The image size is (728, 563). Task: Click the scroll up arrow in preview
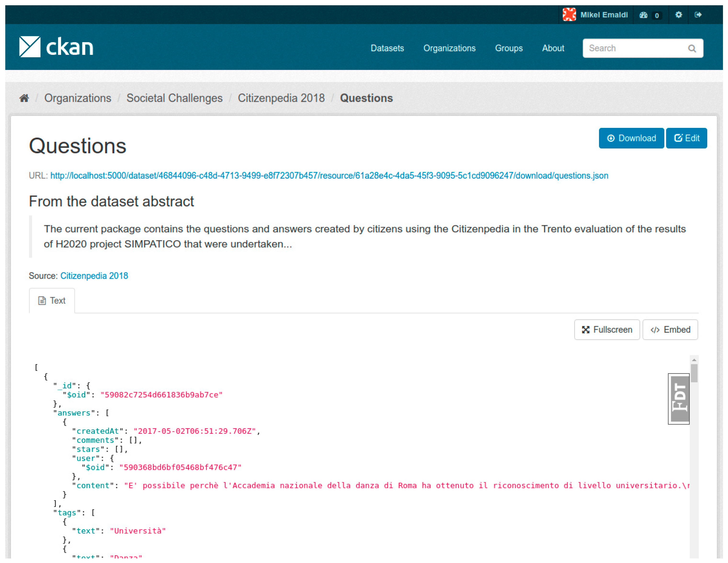tap(694, 360)
